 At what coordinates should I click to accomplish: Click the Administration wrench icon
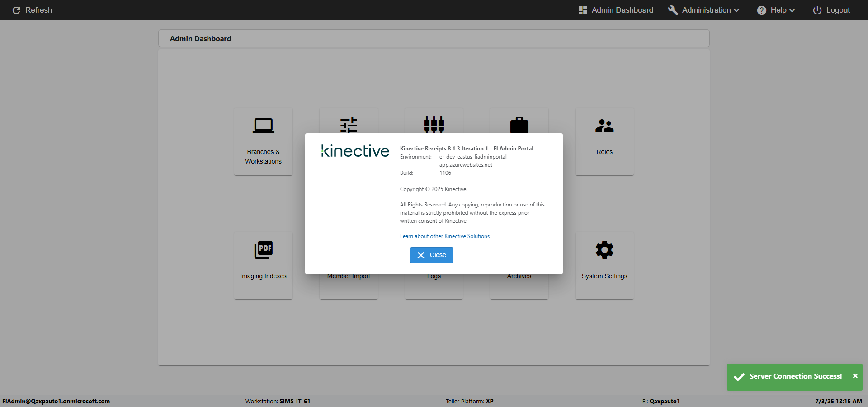[673, 10]
